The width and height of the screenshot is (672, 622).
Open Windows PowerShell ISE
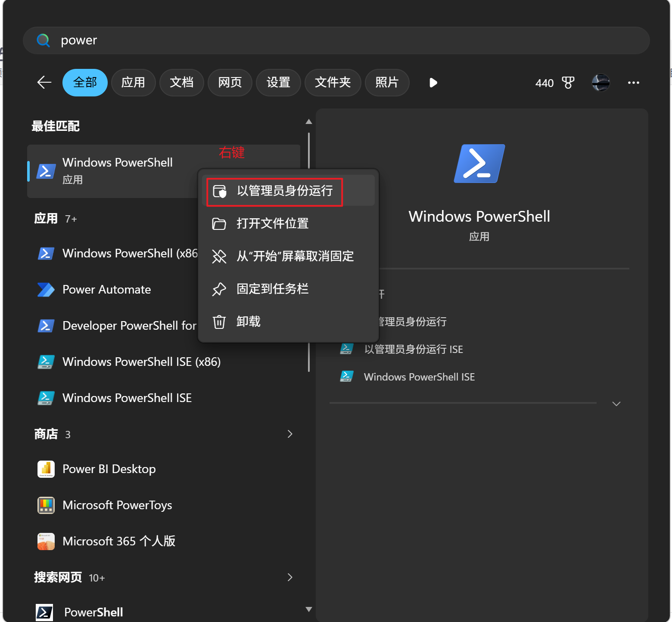[127, 397]
